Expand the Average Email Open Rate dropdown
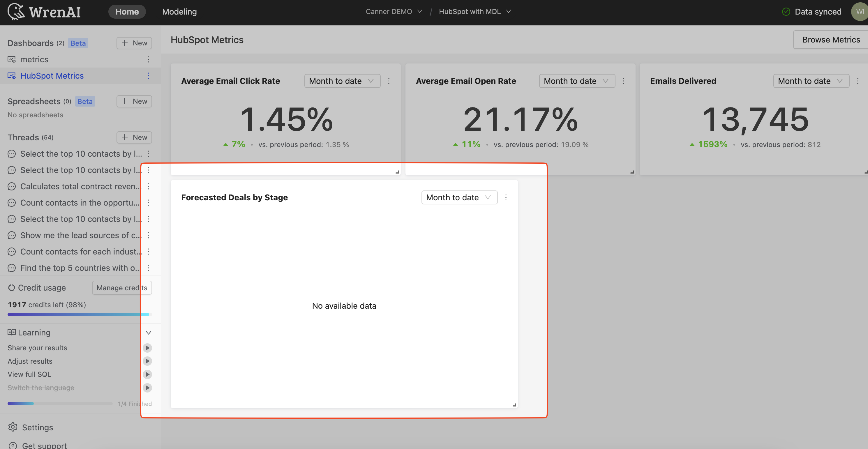Image resolution: width=868 pixels, height=449 pixels. coord(576,80)
